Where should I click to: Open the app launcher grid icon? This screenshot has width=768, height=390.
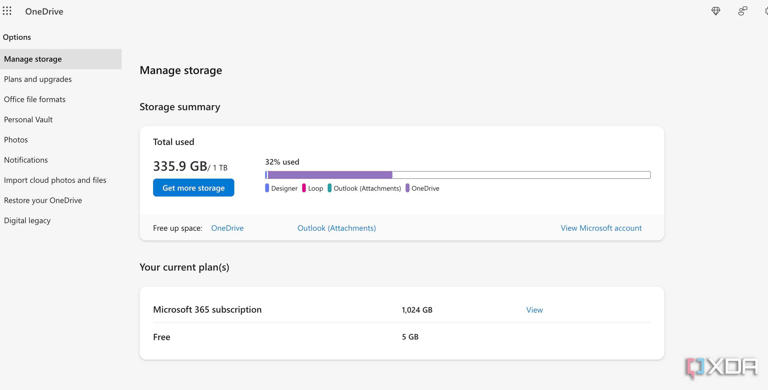pos(7,11)
